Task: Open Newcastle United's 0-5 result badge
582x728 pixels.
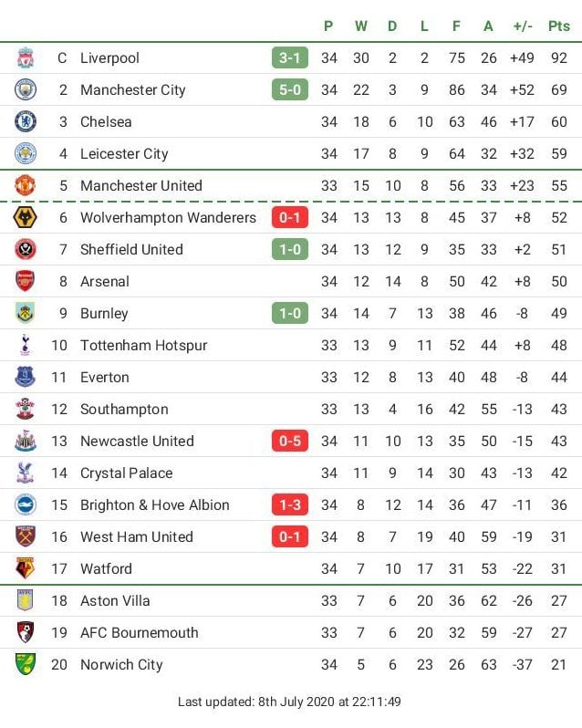Action: [290, 441]
